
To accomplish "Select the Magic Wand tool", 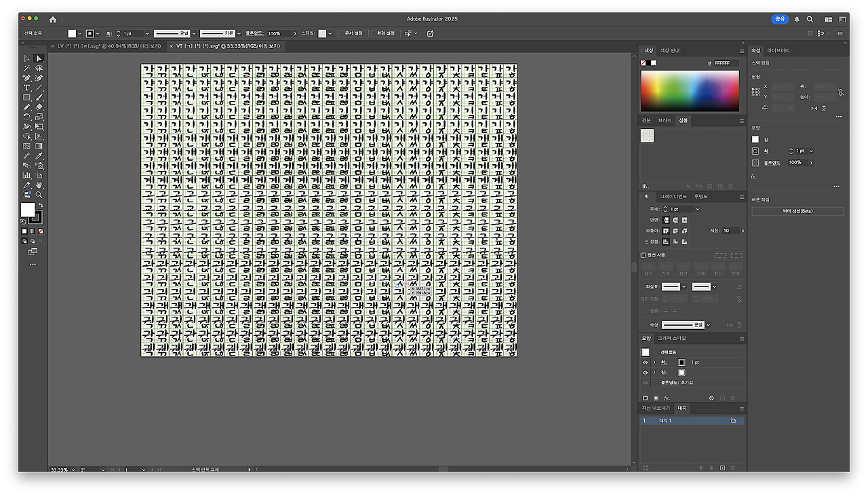I will point(27,69).
